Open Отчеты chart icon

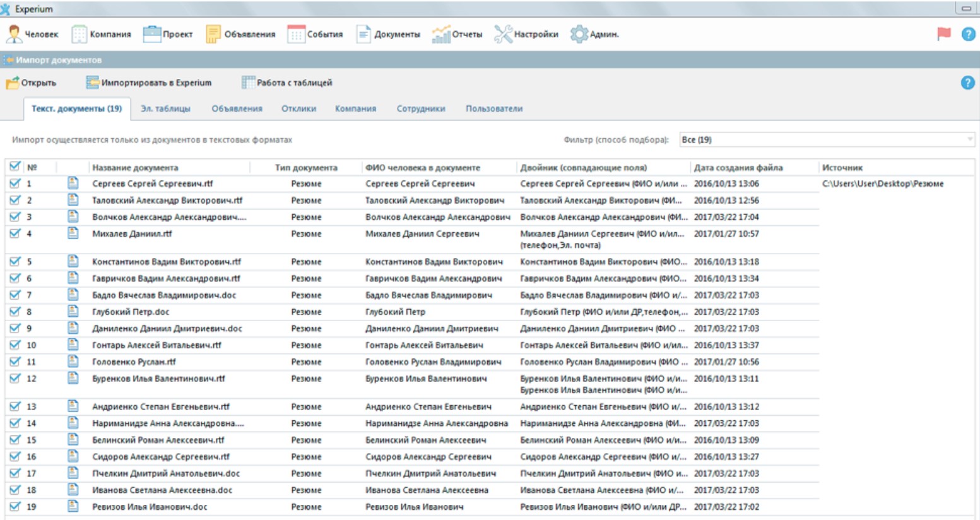pyautogui.click(x=441, y=34)
